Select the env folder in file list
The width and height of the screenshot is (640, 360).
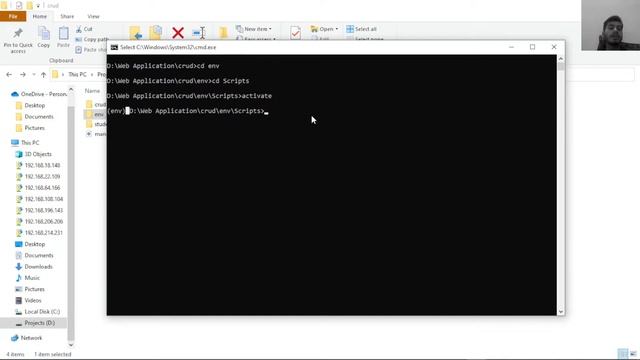click(x=96, y=114)
